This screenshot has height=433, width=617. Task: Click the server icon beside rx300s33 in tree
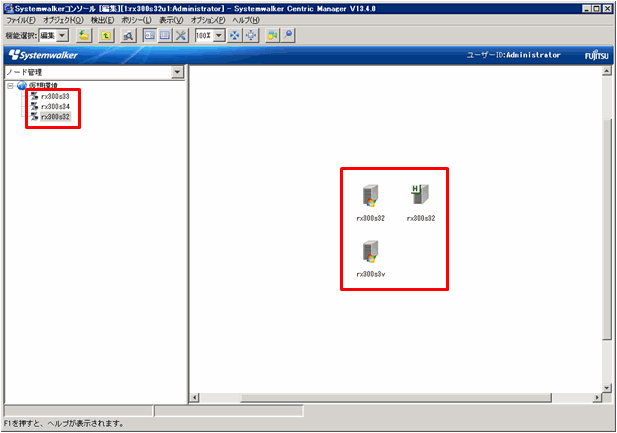35,96
